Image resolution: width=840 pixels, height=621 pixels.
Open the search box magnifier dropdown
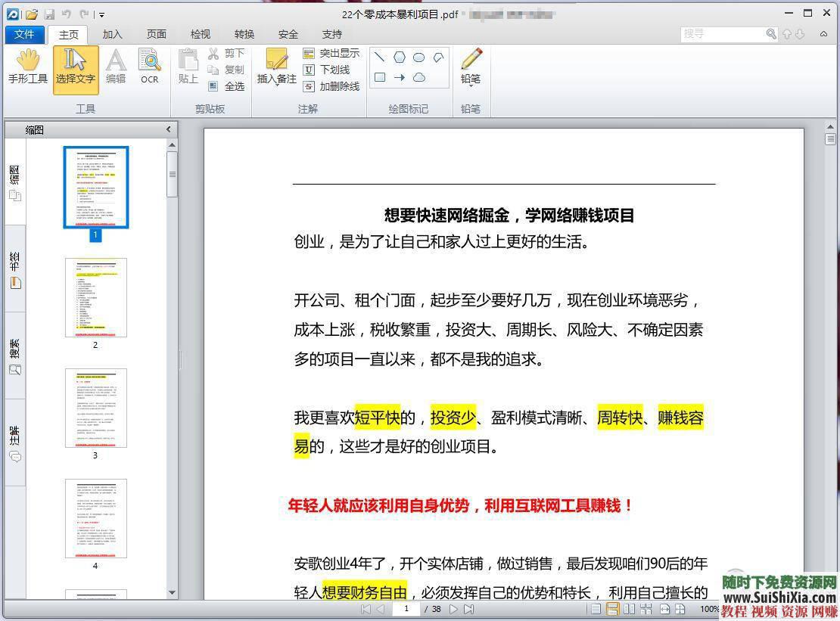pos(770,34)
